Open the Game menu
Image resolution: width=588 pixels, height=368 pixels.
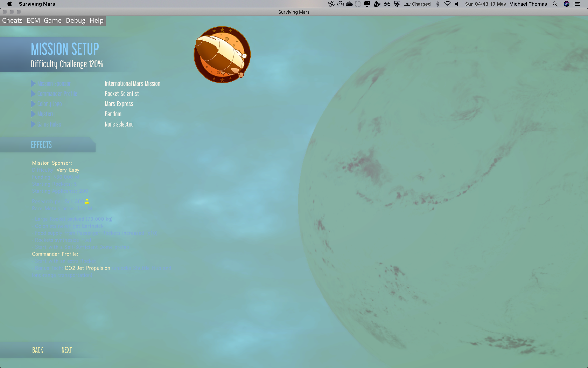pyautogui.click(x=53, y=21)
